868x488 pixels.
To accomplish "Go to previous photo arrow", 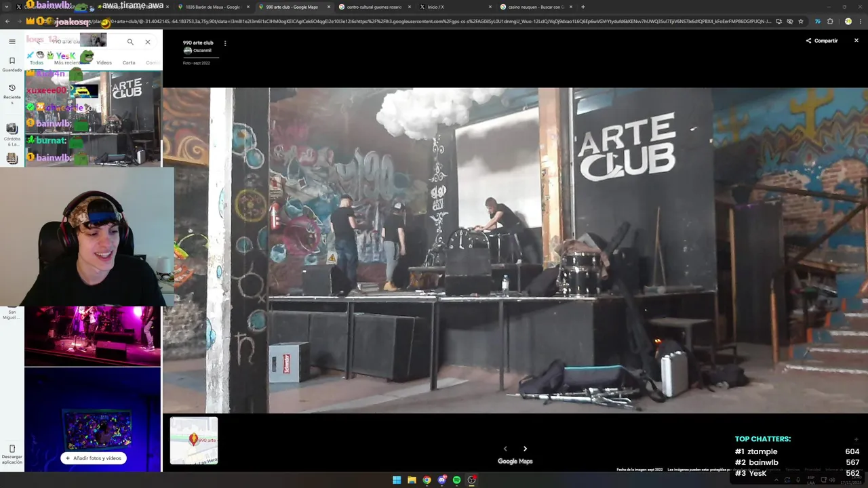I will 505,449.
